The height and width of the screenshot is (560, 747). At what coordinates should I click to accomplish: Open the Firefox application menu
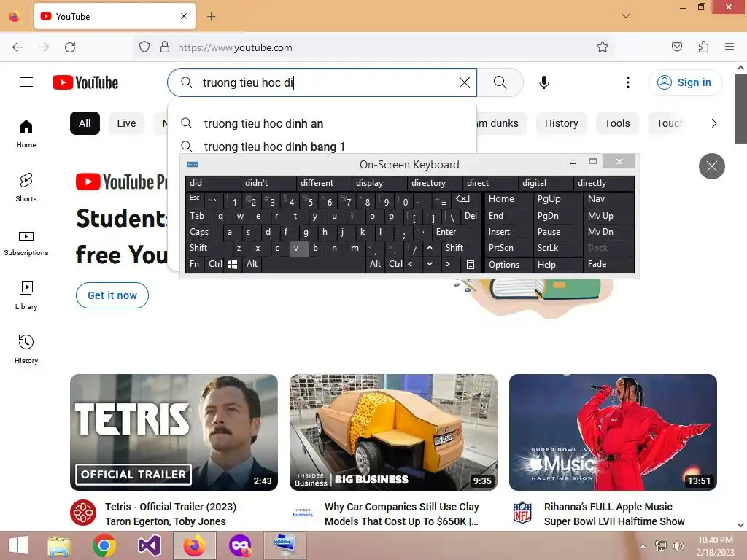coord(729,47)
